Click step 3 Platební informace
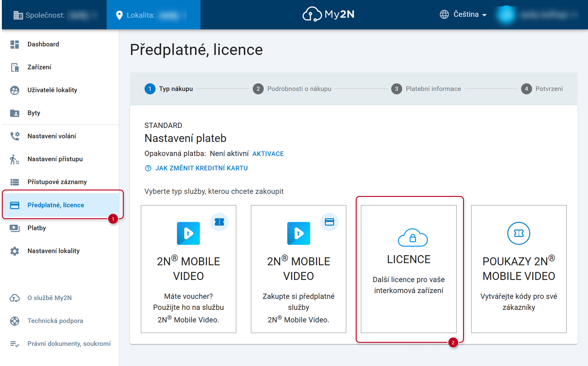Image resolution: width=588 pixels, height=366 pixels. (426, 89)
